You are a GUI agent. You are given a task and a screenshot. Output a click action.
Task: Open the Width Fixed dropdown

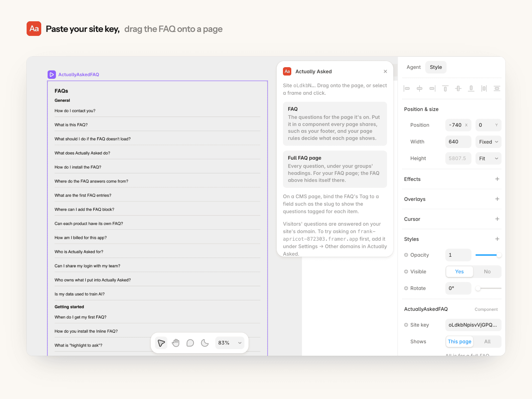point(488,142)
